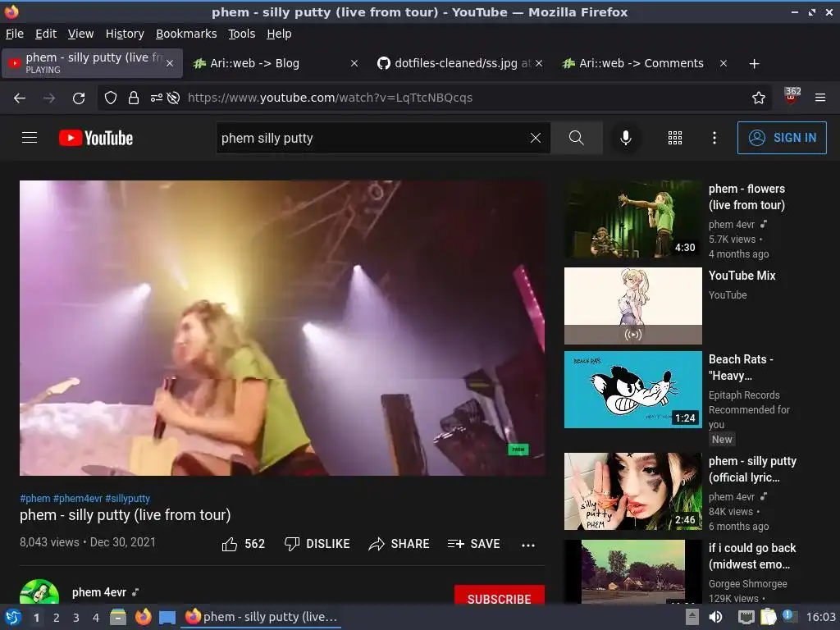Open uBlock extension showing 362
Viewport: 840px width, 630px height.
pos(792,95)
